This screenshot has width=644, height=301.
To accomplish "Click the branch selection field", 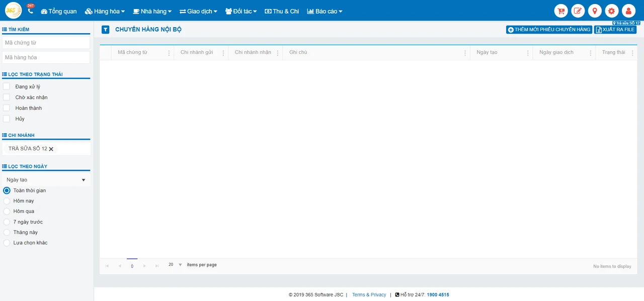I will pyautogui.click(x=46, y=149).
